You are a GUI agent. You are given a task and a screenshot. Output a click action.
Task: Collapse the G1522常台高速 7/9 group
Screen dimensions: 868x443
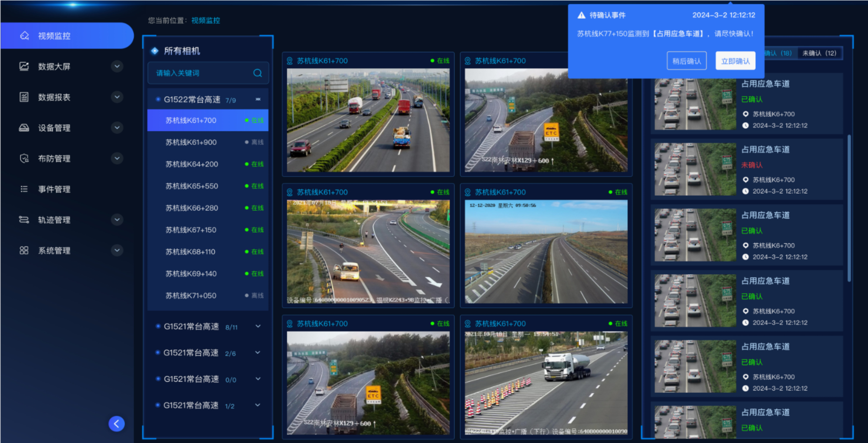258,99
